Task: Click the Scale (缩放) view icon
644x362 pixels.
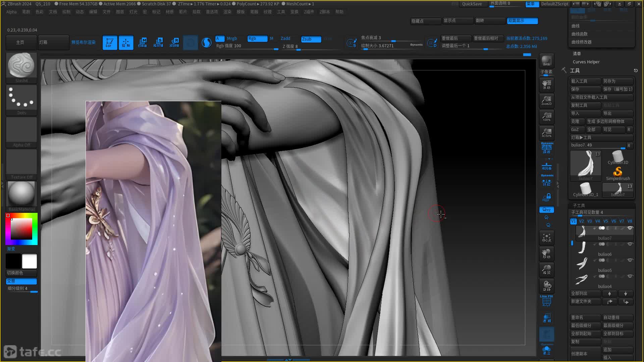Action: click(546, 270)
